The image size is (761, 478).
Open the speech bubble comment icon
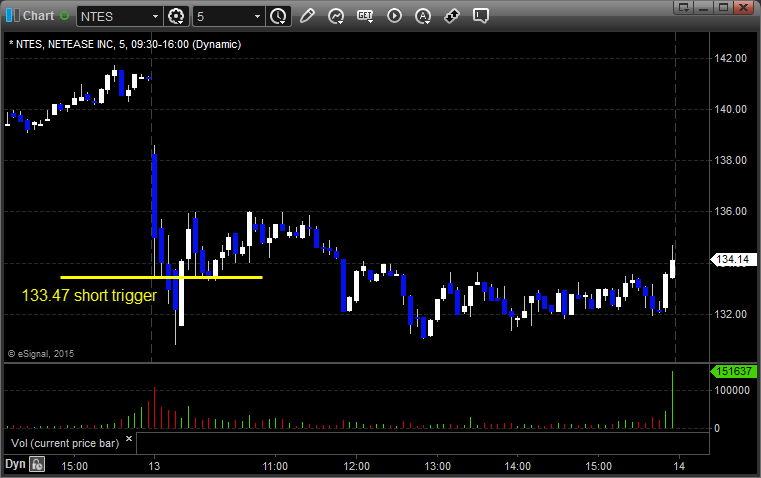tap(481, 16)
